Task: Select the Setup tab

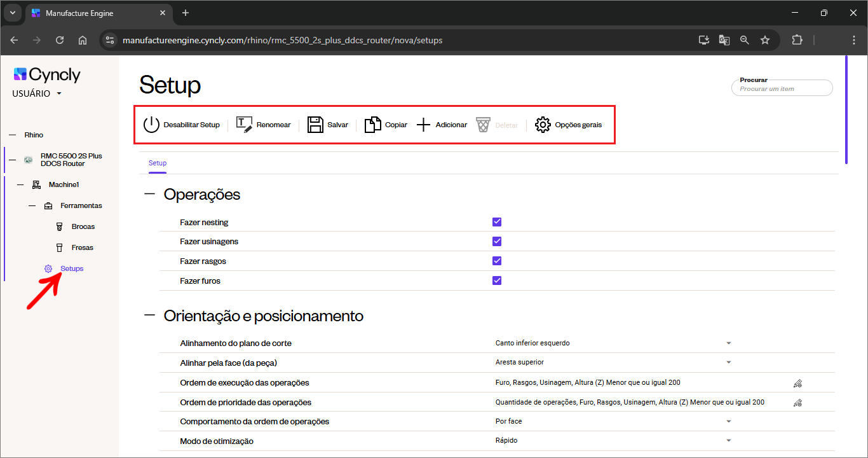Action: pyautogui.click(x=158, y=163)
